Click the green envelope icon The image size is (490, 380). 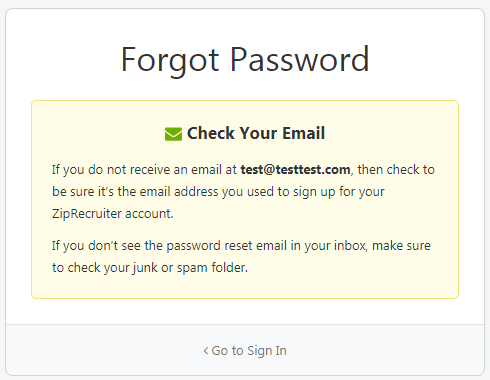(173, 134)
